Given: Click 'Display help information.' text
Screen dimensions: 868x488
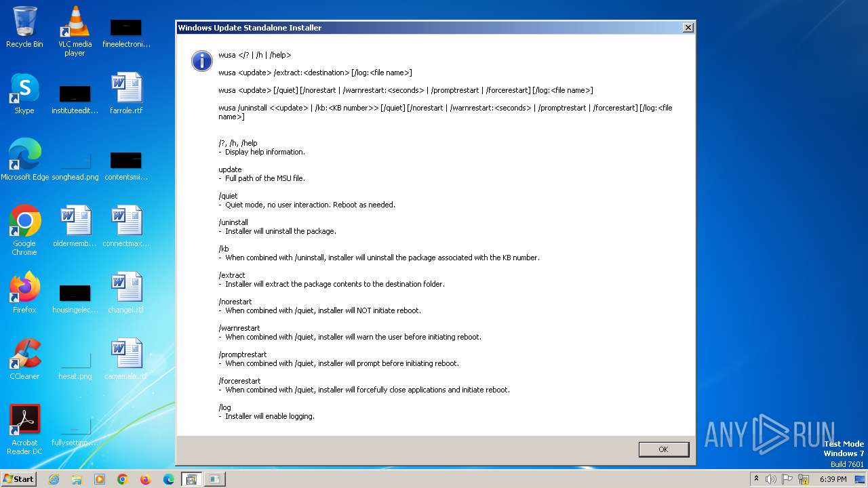Looking at the screenshot, I should (265, 152).
